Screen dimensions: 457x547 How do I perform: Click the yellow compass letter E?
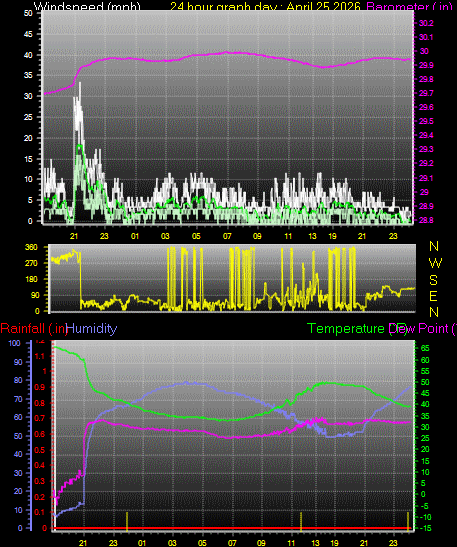[433, 296]
